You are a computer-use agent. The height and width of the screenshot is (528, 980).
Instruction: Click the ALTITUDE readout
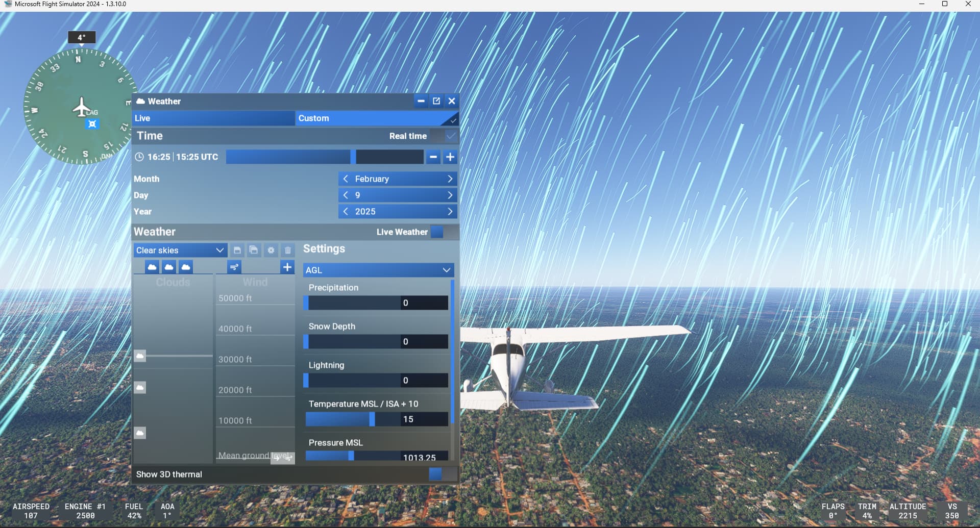pyautogui.click(x=908, y=511)
